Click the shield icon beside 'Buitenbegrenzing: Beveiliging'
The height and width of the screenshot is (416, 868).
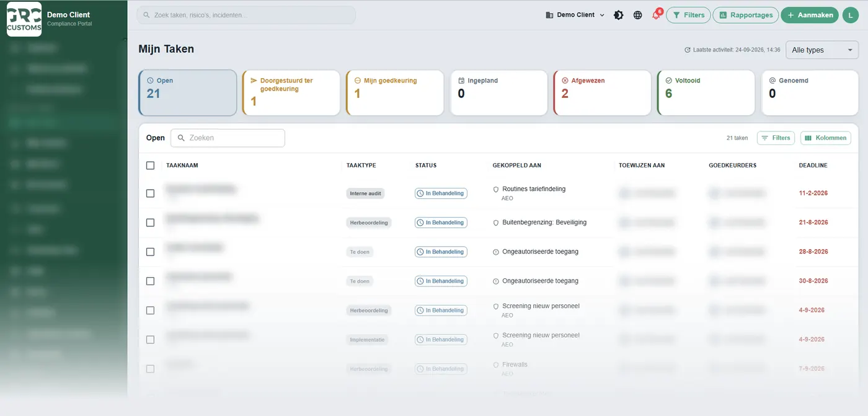coord(496,223)
